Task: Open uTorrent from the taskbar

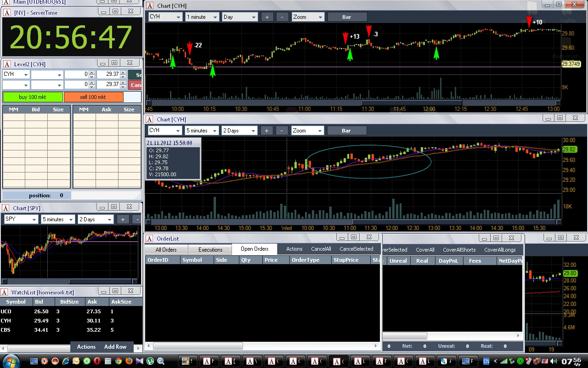Action: click(x=150, y=362)
